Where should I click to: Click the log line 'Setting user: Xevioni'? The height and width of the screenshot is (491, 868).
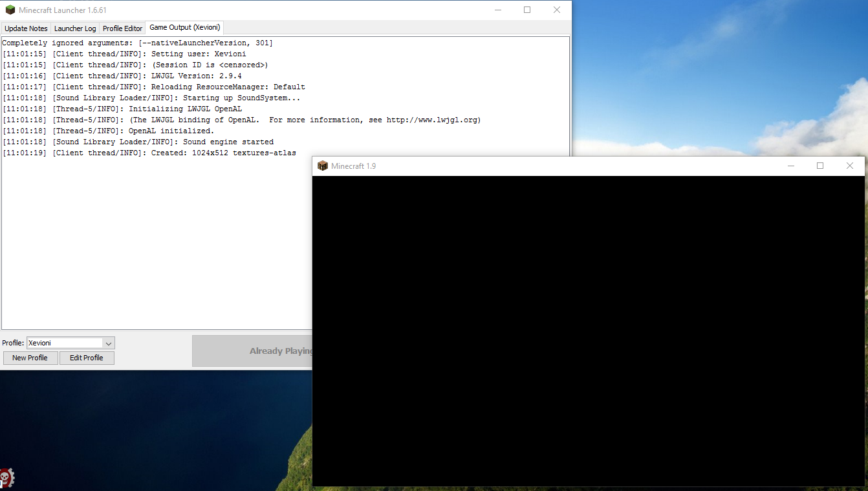click(x=124, y=54)
